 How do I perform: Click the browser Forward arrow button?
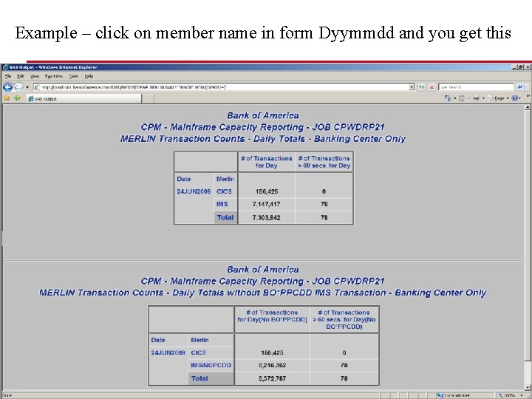pyautogui.click(x=18, y=87)
